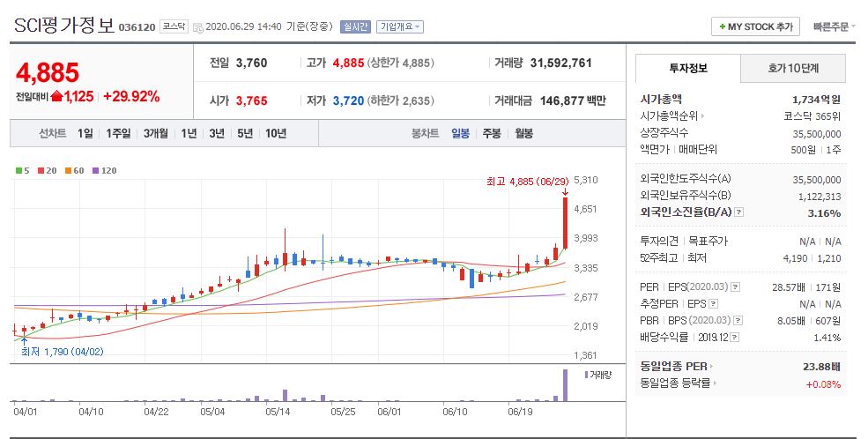The width and height of the screenshot is (868, 439).
Task: Open the 기업개요 dropdown
Action: click(x=400, y=26)
